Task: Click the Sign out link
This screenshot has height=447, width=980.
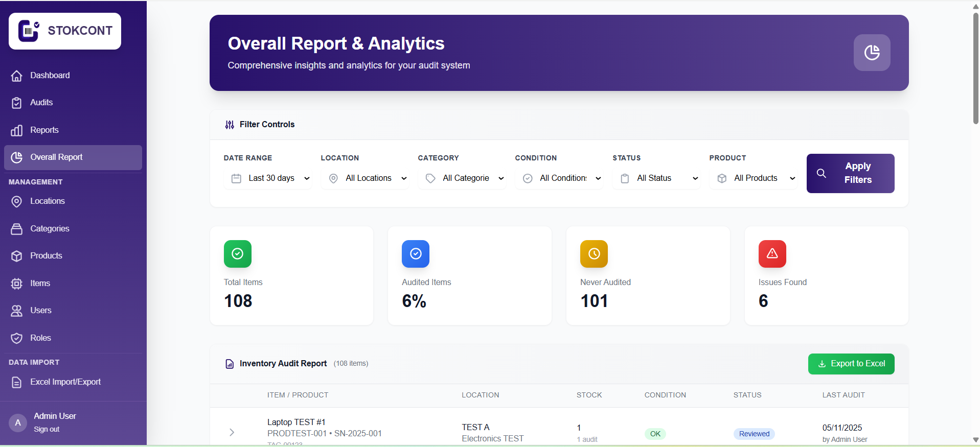Action: 47,430
